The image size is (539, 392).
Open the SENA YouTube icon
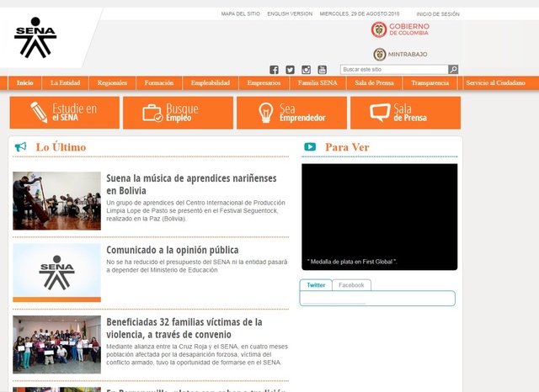click(322, 70)
